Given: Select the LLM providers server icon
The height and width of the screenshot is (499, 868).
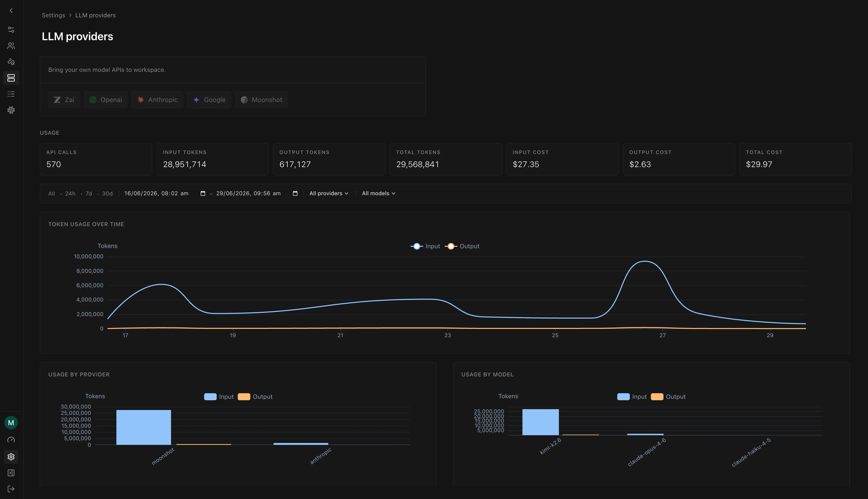Looking at the screenshot, I should [x=11, y=78].
